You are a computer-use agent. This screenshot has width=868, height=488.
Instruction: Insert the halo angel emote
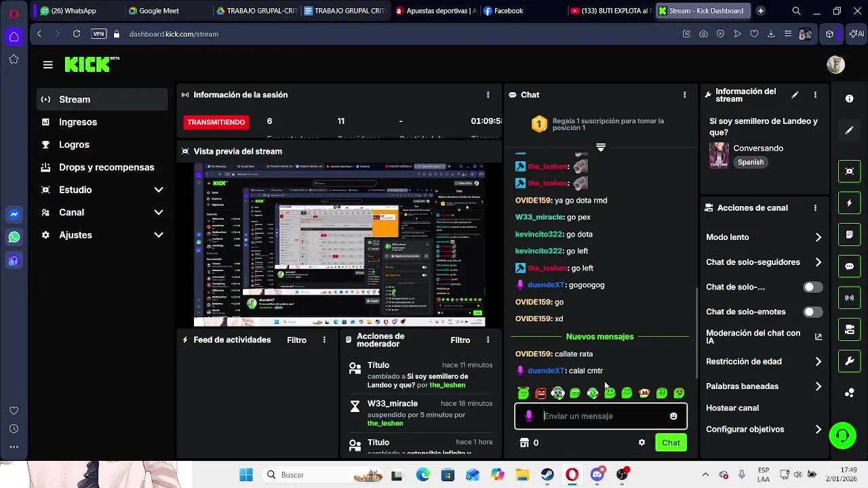pos(524,393)
